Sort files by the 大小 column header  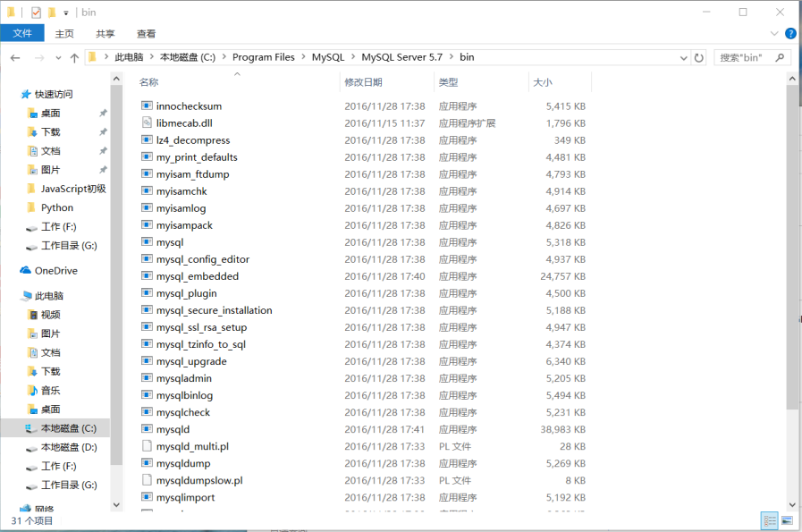(543, 81)
